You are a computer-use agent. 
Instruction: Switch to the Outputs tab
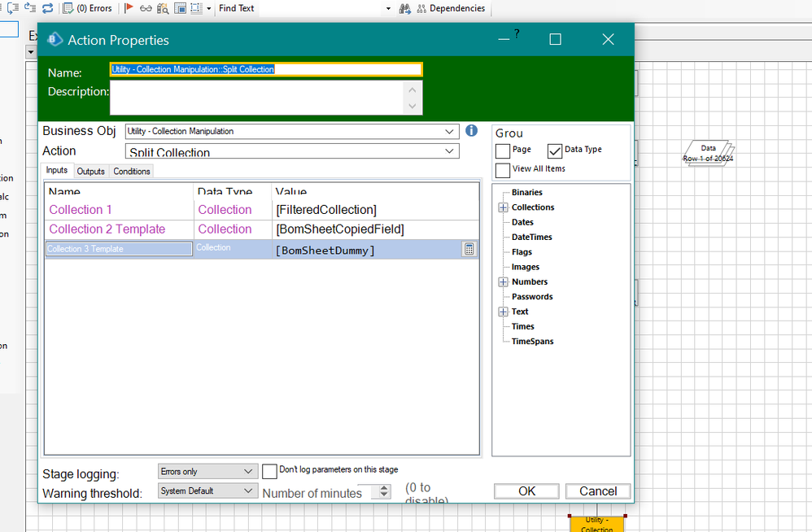91,171
